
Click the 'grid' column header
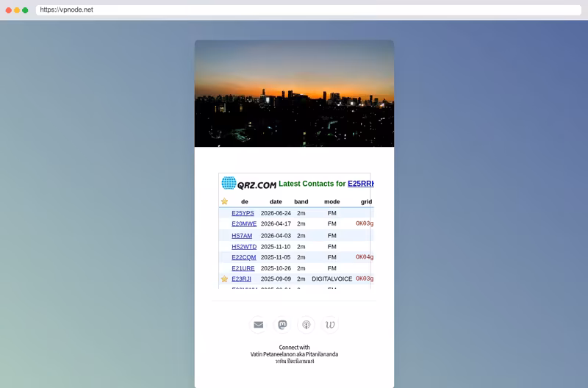(366, 201)
